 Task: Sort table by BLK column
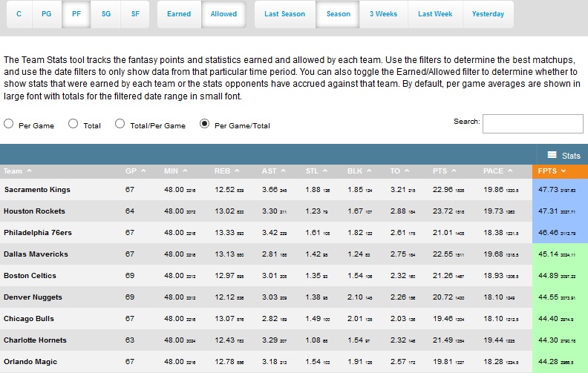(x=359, y=171)
